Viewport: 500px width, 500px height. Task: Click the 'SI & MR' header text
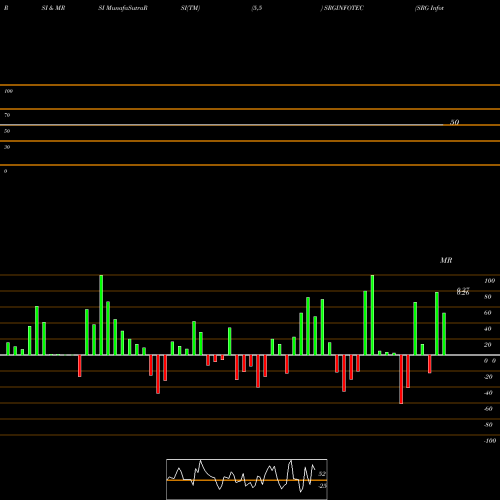coord(53,8)
